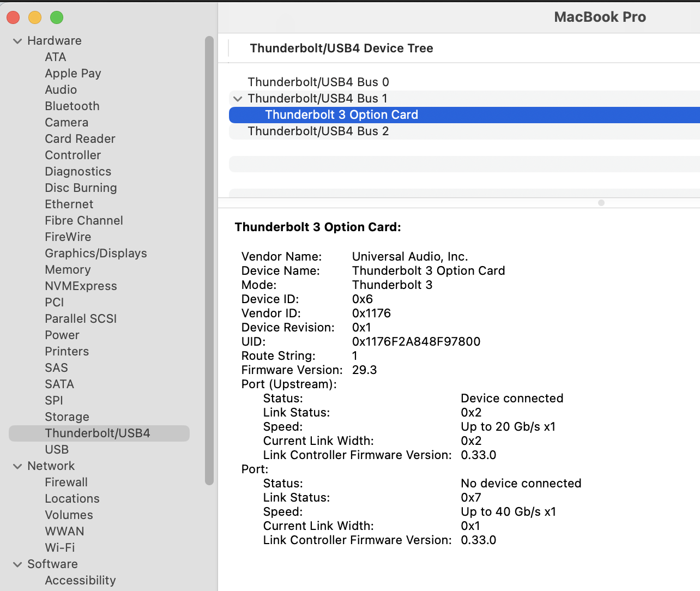Select Audio in the sidebar
Image resolution: width=700 pixels, height=591 pixels.
coord(61,90)
